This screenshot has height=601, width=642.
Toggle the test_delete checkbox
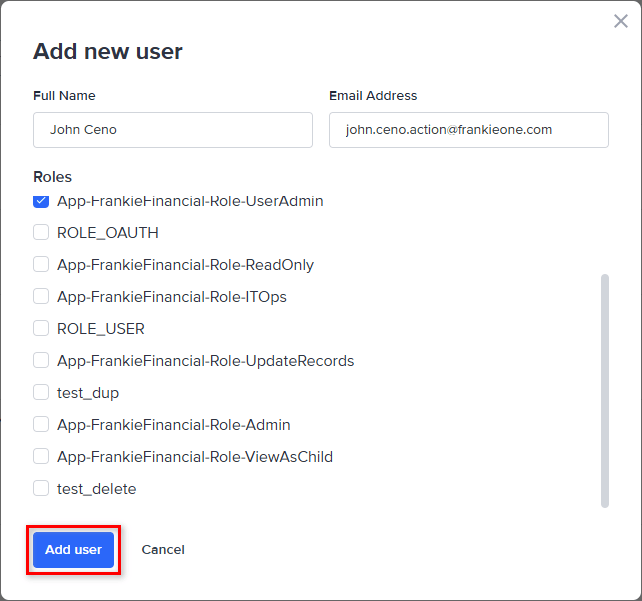41,489
